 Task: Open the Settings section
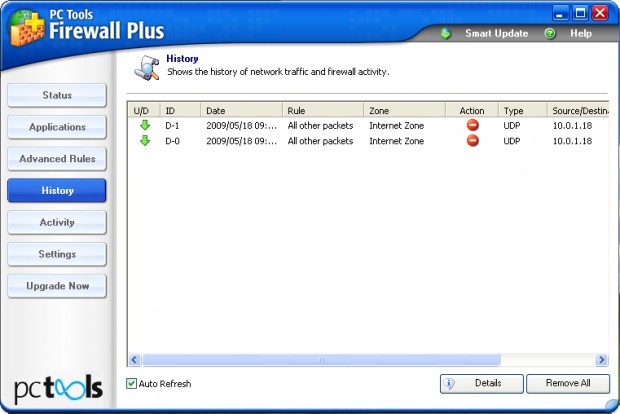[x=57, y=254]
